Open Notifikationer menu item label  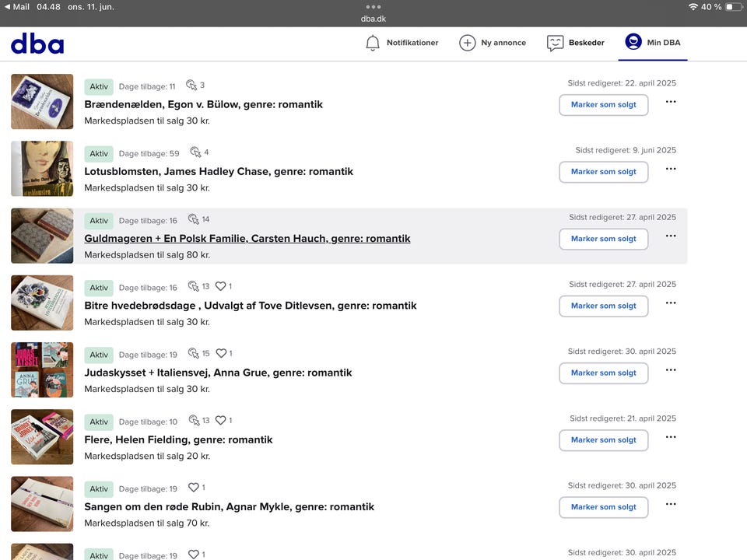click(x=412, y=43)
